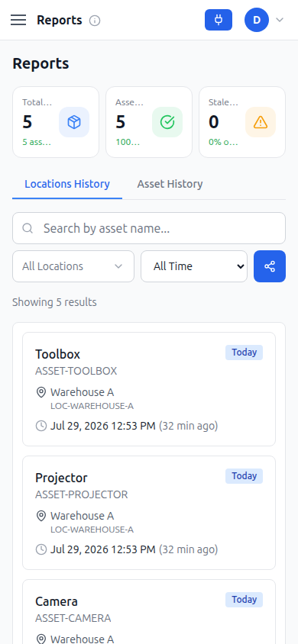The image size is (298, 644).
Task: Click the large Reports page heading
Action: coord(40,63)
